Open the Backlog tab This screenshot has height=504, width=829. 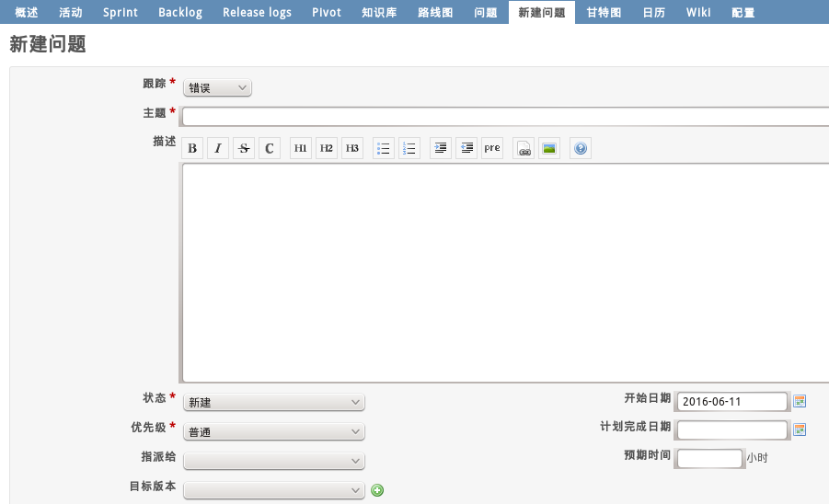(180, 12)
